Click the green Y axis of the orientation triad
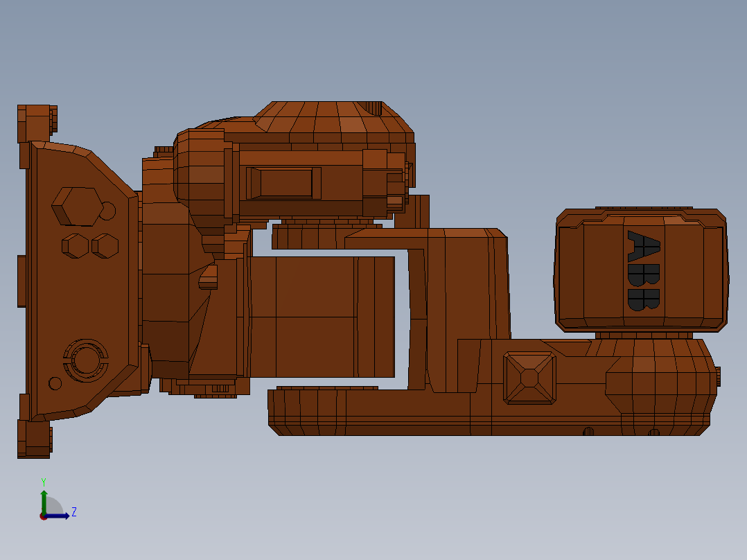Viewport: 747px width, 560px height. click(44, 502)
